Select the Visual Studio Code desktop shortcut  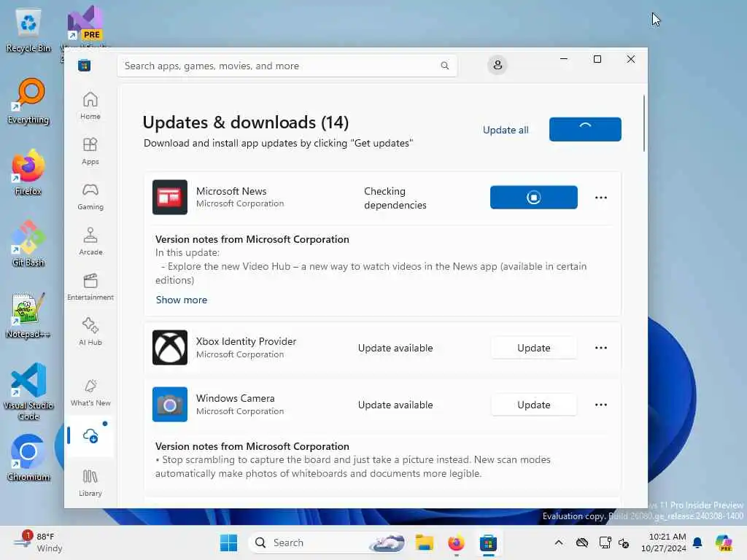tap(28, 392)
